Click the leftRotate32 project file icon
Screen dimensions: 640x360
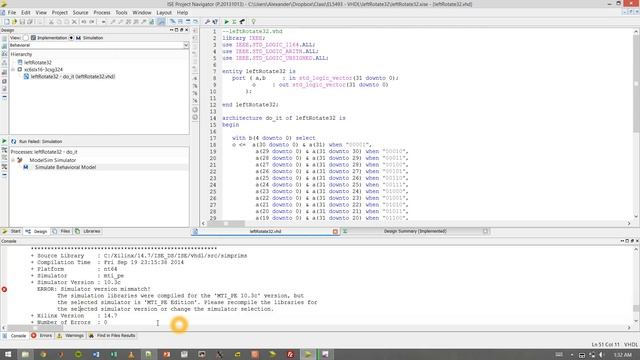click(20, 62)
